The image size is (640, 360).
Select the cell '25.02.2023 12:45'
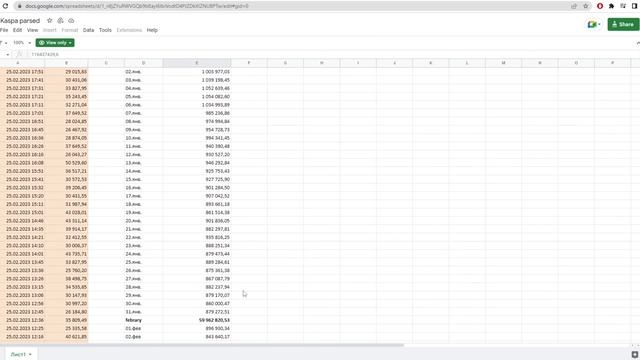22,312
